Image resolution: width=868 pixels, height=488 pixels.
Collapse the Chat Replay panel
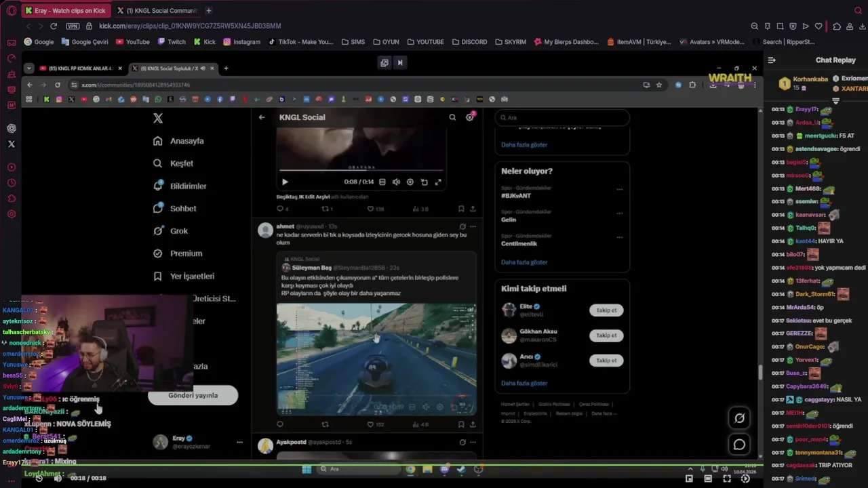(772, 60)
